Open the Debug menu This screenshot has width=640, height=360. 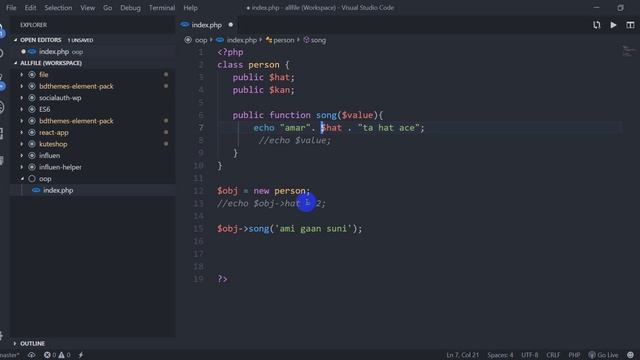tap(130, 8)
